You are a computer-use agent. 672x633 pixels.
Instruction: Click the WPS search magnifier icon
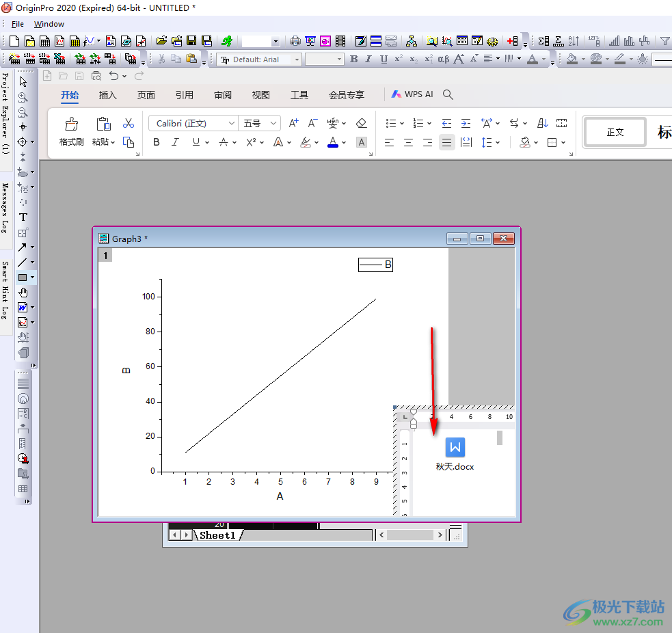coord(448,94)
